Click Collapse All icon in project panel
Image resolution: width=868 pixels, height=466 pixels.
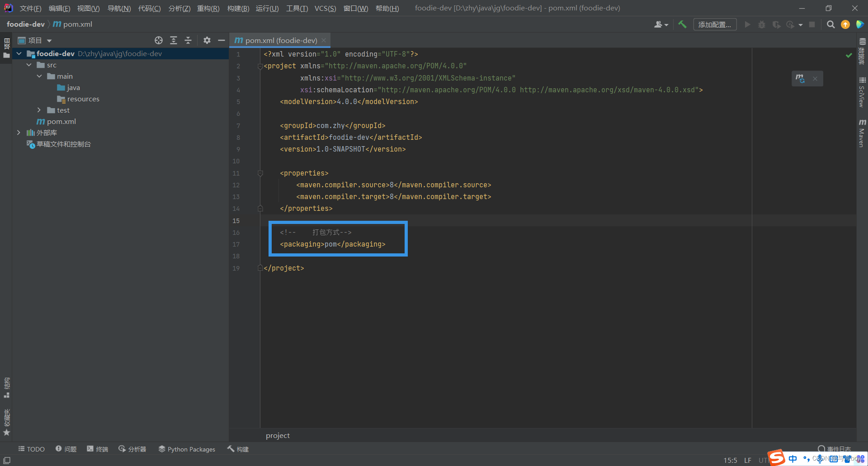[188, 40]
